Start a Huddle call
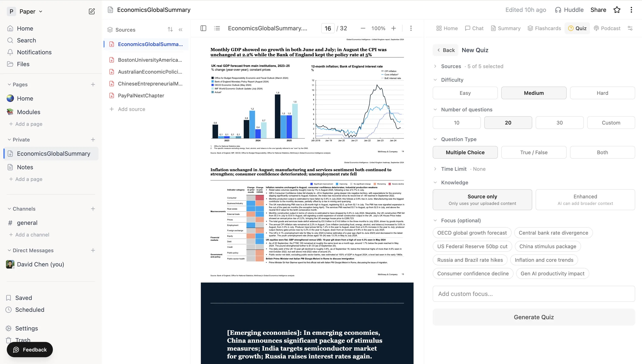The image size is (642, 364). pos(569,10)
